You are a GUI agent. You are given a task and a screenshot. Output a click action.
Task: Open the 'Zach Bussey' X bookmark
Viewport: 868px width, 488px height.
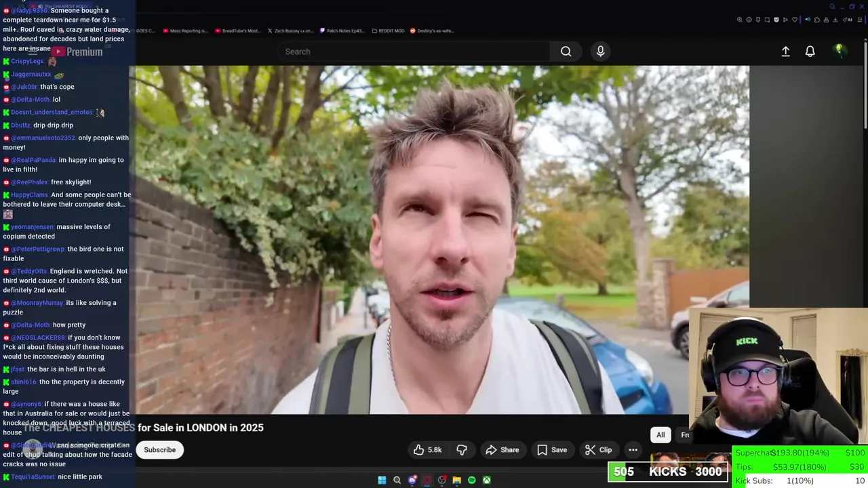click(290, 30)
